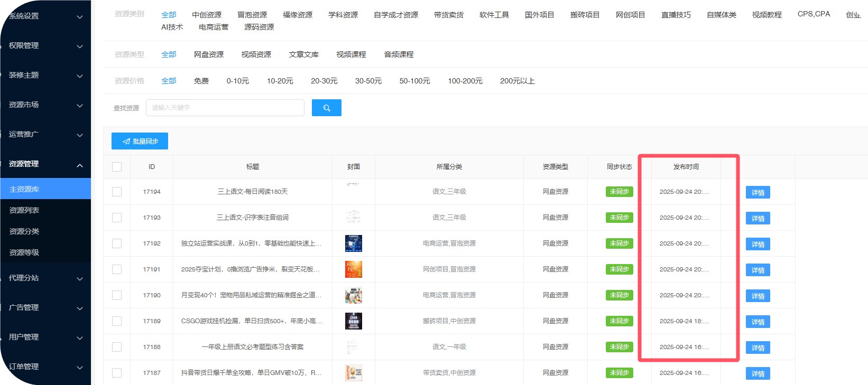Screen dimensions: 868x385
Task: Check the box for resource 17190
Action: point(117,295)
